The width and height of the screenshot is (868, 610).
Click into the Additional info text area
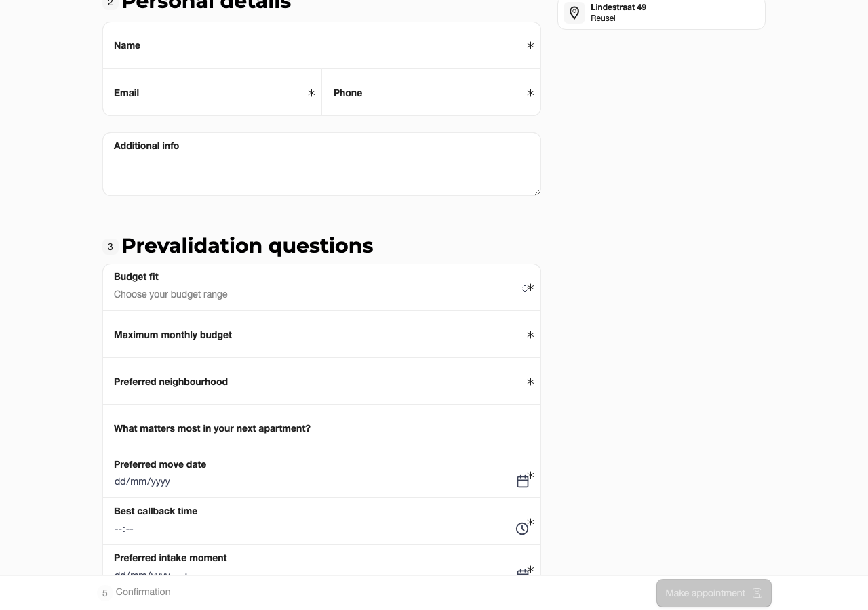pyautogui.click(x=321, y=164)
